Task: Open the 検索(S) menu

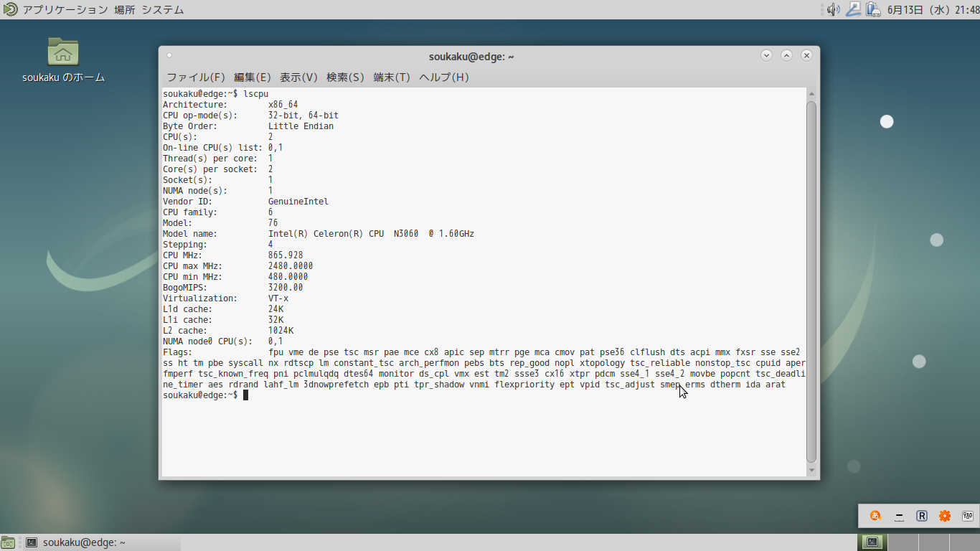Action: [345, 77]
